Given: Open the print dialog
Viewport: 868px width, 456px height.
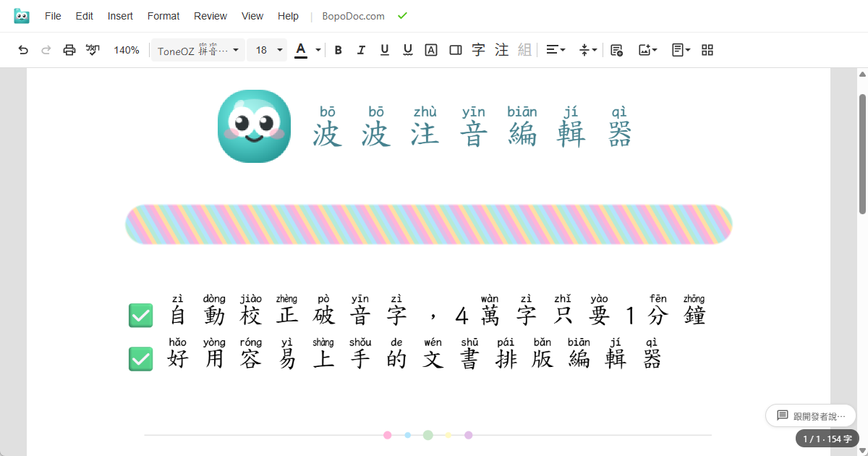Looking at the screenshot, I should 69,50.
